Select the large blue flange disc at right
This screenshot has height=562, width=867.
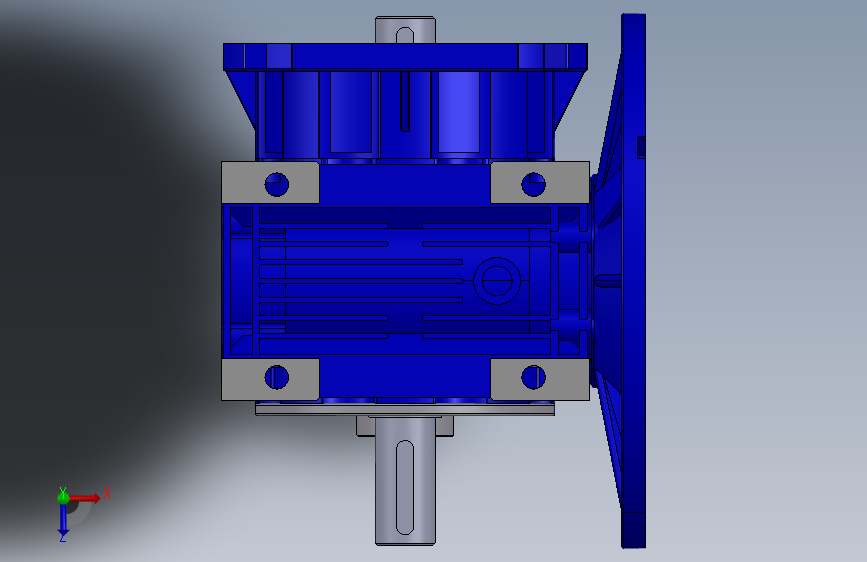coord(634,281)
